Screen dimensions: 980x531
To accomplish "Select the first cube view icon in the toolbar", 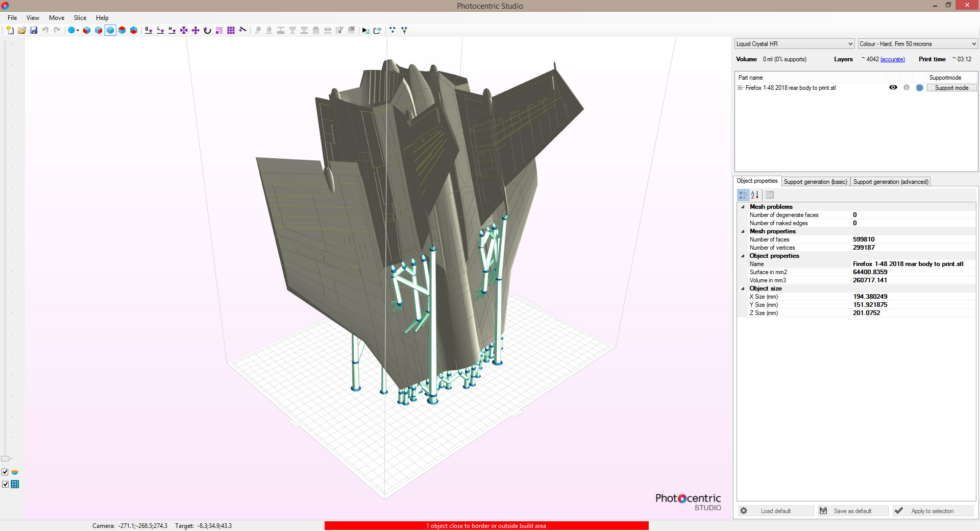I will pos(87,30).
